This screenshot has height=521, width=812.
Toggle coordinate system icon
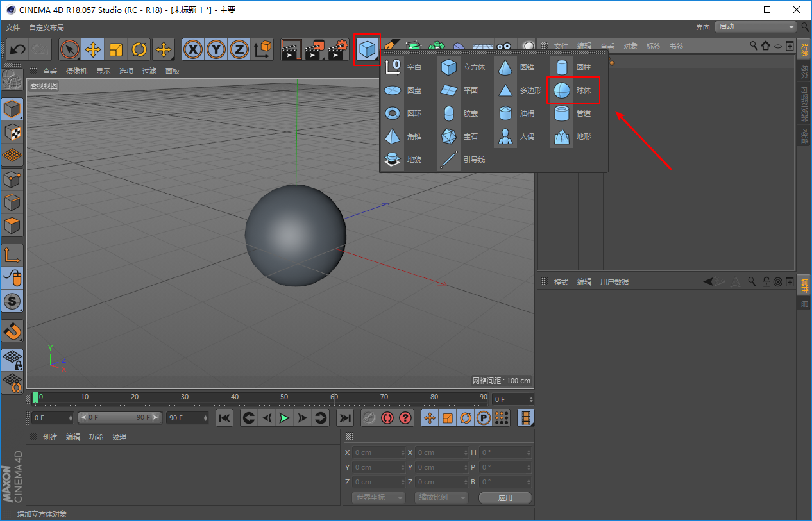coord(263,49)
